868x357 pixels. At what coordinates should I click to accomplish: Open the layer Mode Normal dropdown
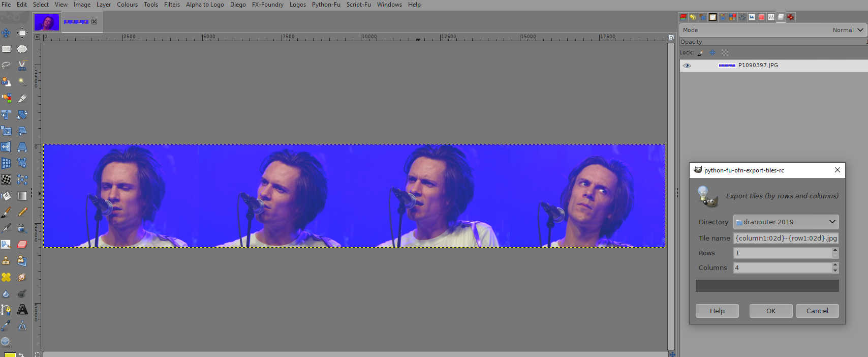773,30
